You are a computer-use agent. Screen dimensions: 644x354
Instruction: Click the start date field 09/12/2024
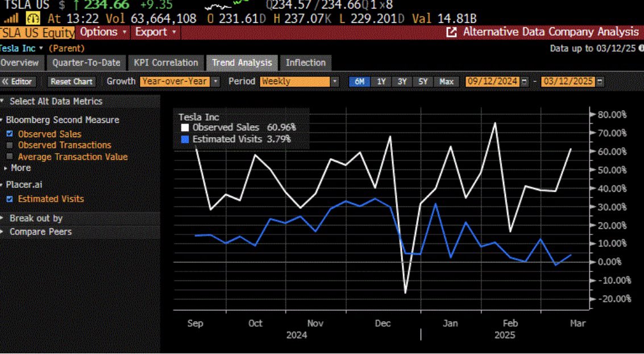[493, 82]
